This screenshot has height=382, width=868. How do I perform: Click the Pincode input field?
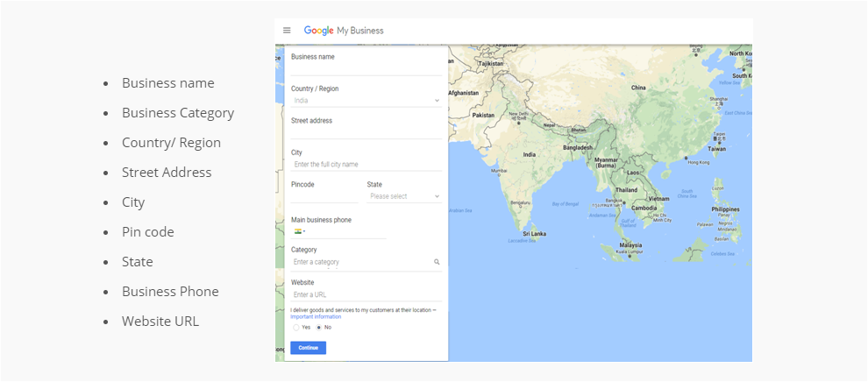click(324, 197)
